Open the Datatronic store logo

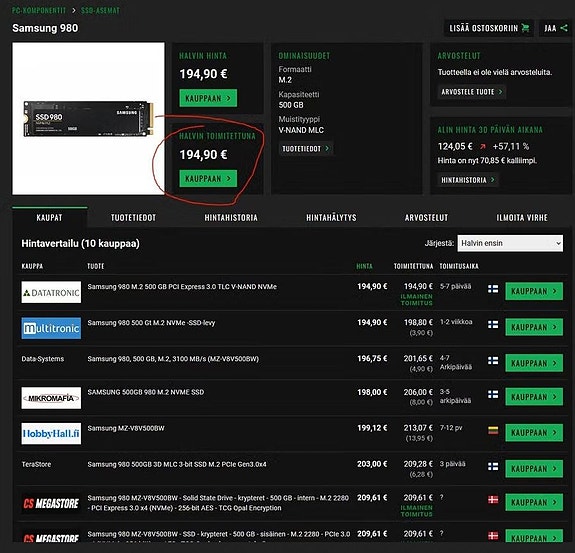point(51,292)
